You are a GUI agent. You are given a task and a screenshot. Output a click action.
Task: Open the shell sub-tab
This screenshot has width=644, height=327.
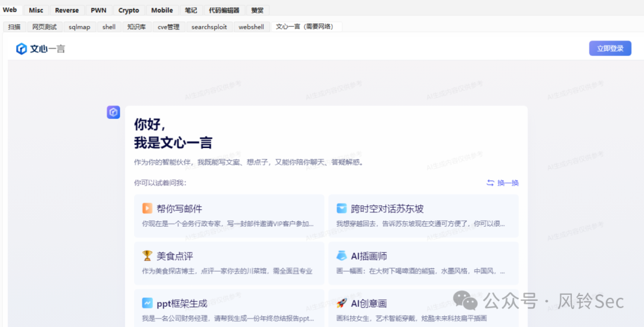pyautogui.click(x=109, y=27)
